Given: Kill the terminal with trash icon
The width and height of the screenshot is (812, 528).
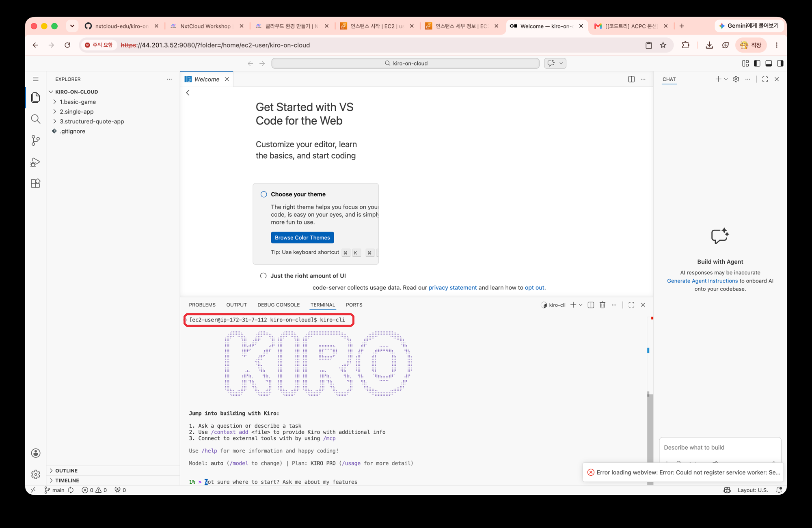Looking at the screenshot, I should point(603,305).
